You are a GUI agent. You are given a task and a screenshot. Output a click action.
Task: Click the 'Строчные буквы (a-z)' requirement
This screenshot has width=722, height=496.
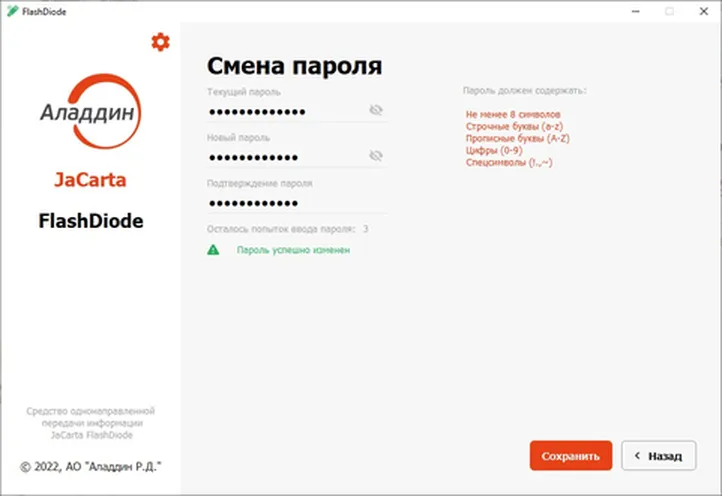coord(514,126)
